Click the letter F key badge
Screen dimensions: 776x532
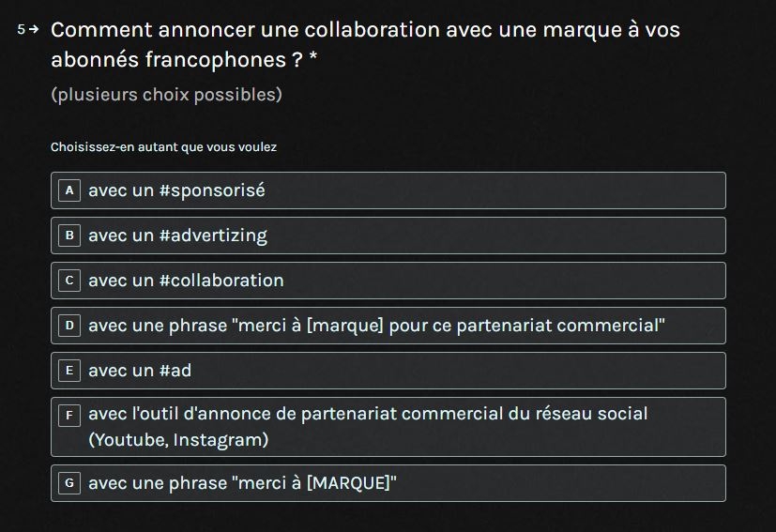[x=68, y=415]
